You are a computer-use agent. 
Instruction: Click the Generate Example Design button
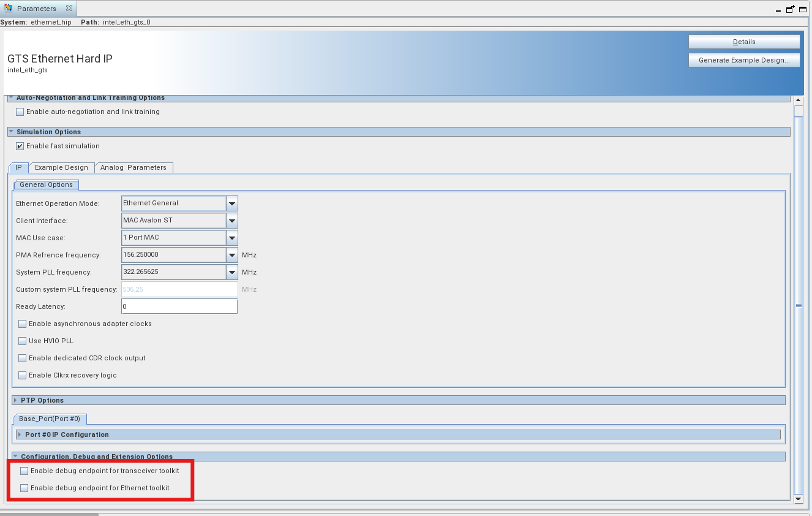[x=744, y=60]
